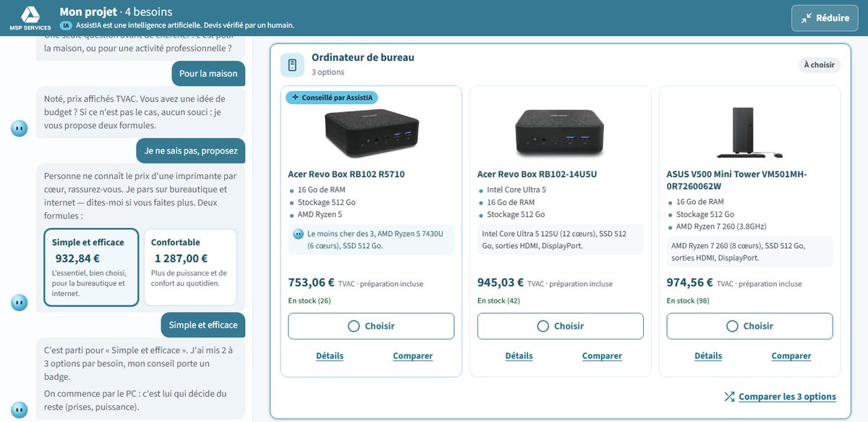Viewport: 868px width, 422px height.
Task: Click the AssistIA avatar beside the budget question
Action: click(20, 128)
